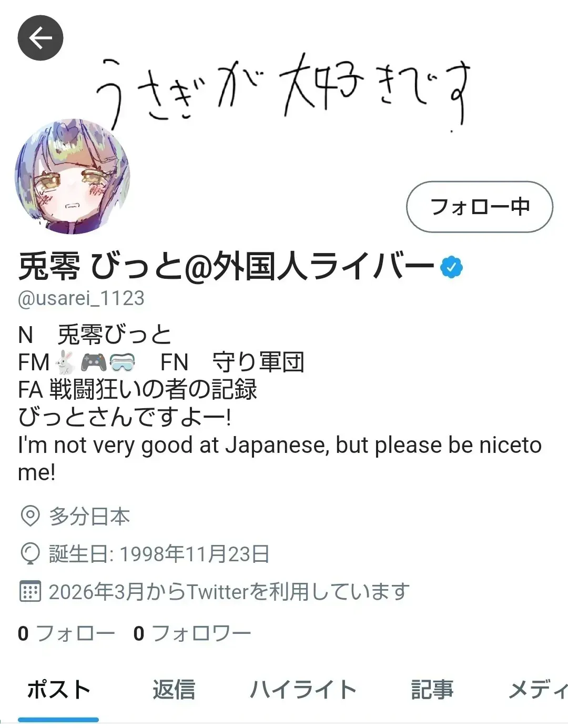Open the 0 フォロー following list

[66, 633]
